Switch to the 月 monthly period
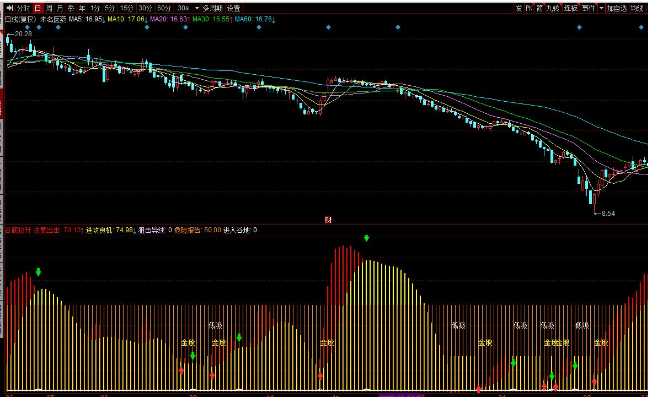648x397 pixels. 60,8
